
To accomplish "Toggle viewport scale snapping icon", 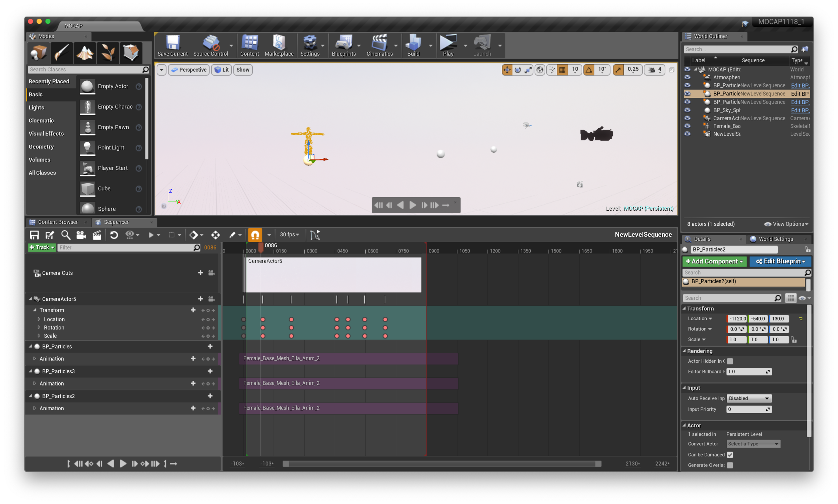I will tap(618, 70).
